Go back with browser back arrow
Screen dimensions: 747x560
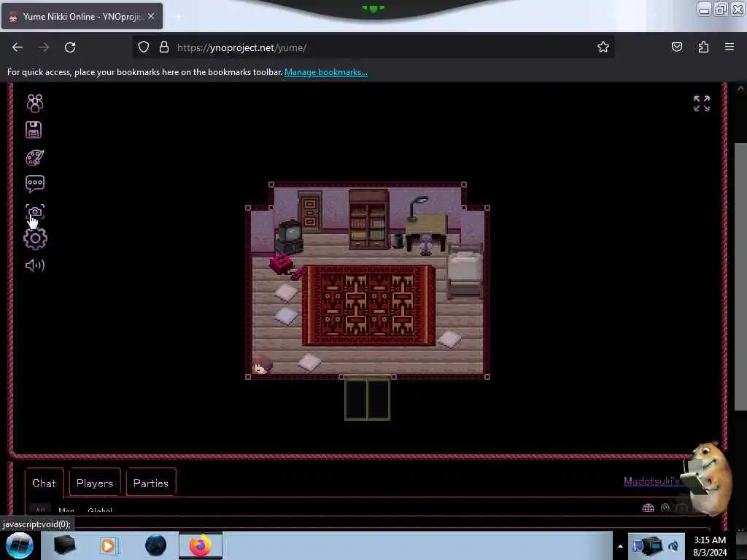pos(18,47)
